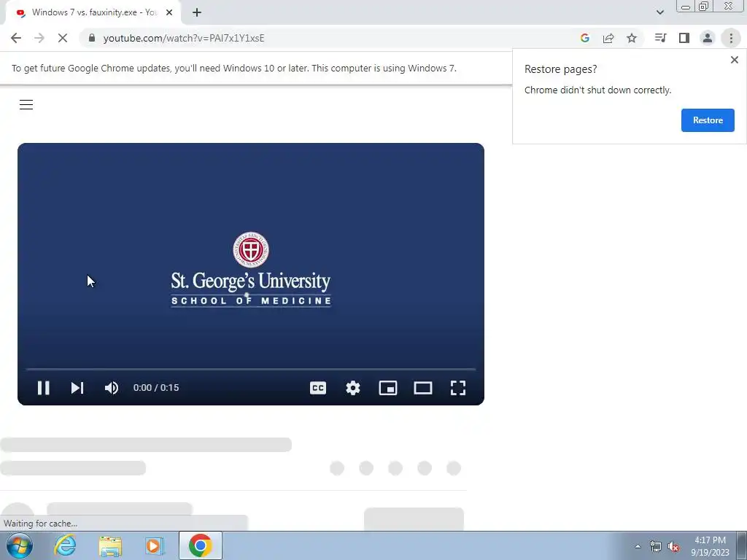This screenshot has width=747, height=560.
Task: Go back to previous page
Action: pos(16,38)
